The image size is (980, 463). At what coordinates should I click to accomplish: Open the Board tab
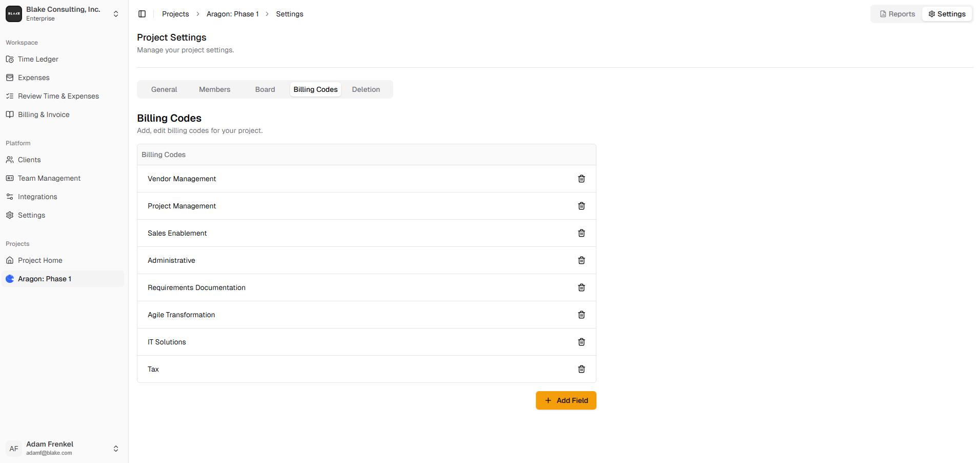click(x=265, y=89)
